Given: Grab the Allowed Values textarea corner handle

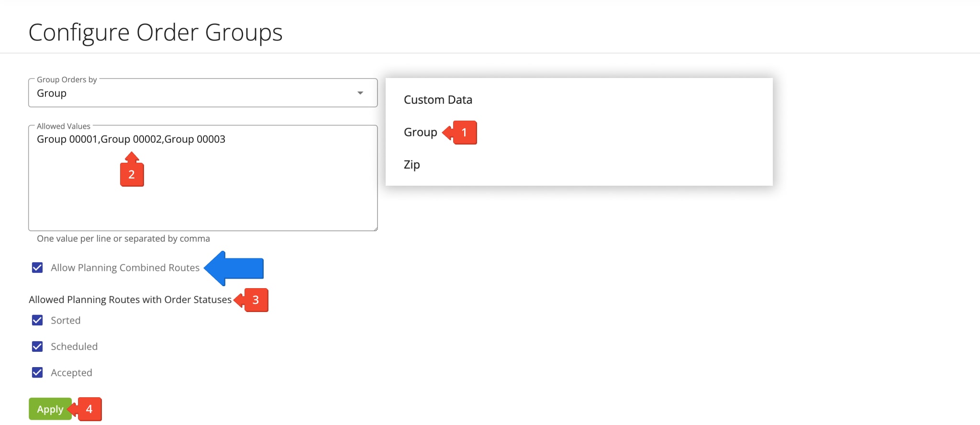Looking at the screenshot, I should tap(375, 228).
